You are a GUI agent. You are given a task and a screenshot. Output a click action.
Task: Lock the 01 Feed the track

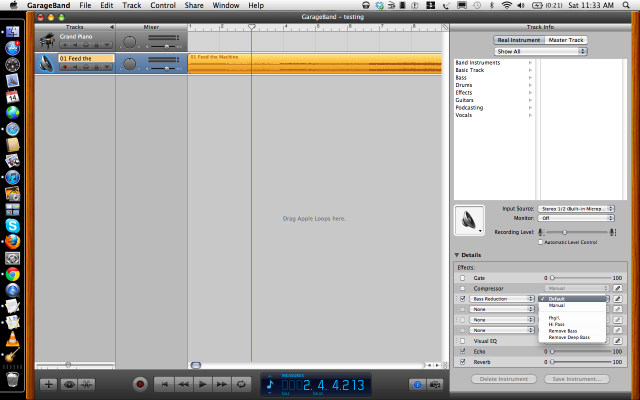[96, 67]
